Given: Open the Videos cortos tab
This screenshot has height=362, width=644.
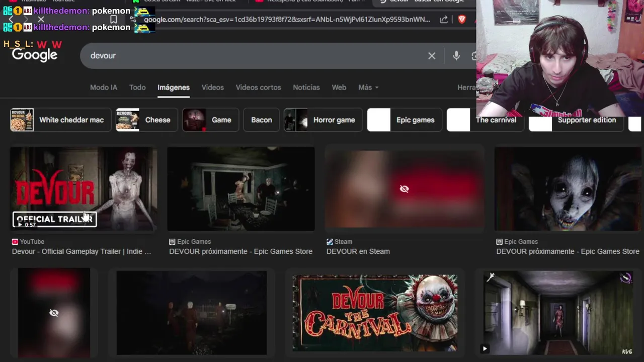Looking at the screenshot, I should (x=259, y=87).
